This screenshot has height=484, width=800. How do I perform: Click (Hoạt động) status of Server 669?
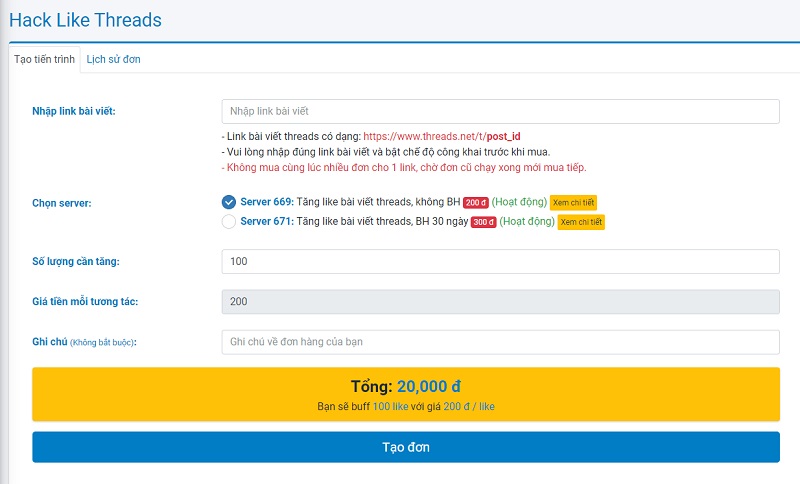point(519,202)
